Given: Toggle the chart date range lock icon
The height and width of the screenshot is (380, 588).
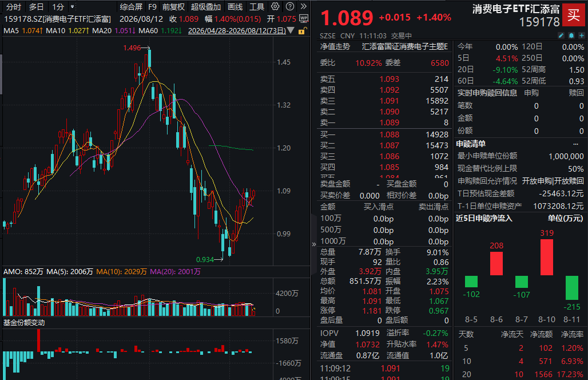Looking at the screenshot, I should point(302,31).
